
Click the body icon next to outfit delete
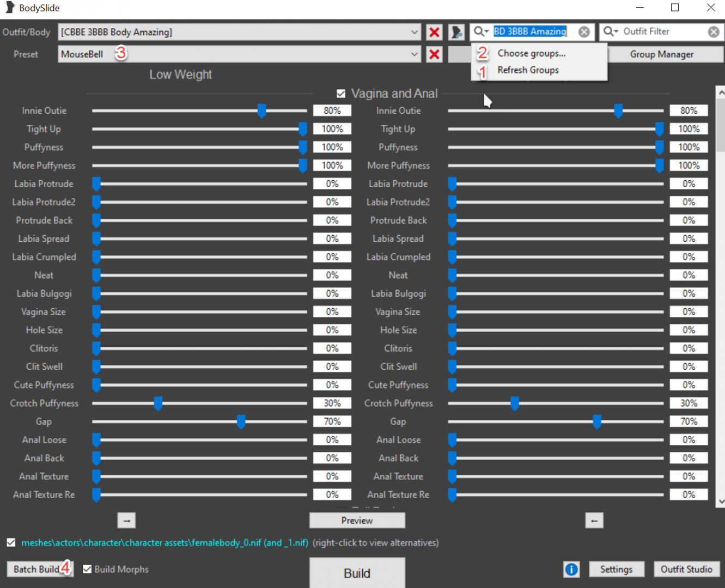[456, 32]
